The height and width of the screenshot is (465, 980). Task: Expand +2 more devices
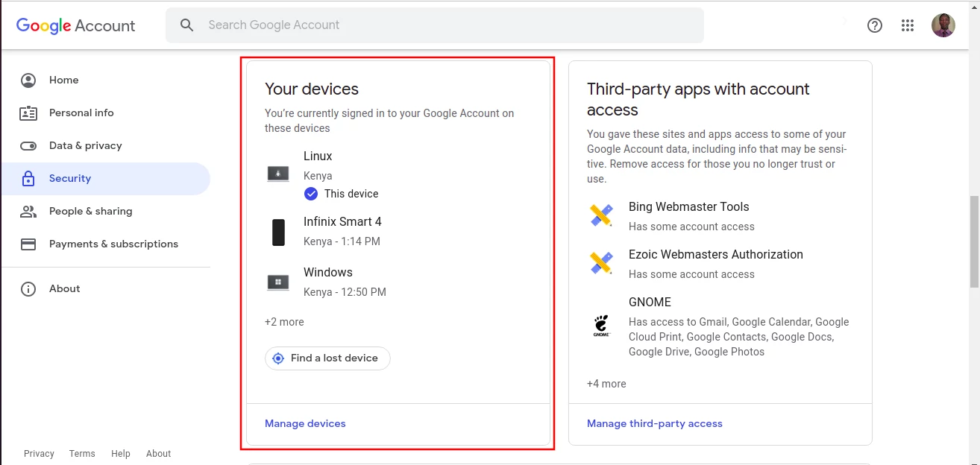(284, 322)
